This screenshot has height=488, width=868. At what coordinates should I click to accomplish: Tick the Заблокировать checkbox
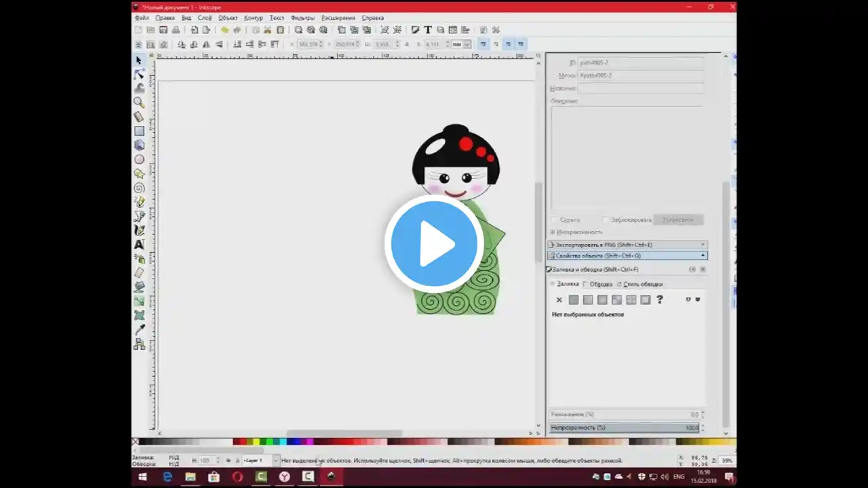click(x=606, y=220)
